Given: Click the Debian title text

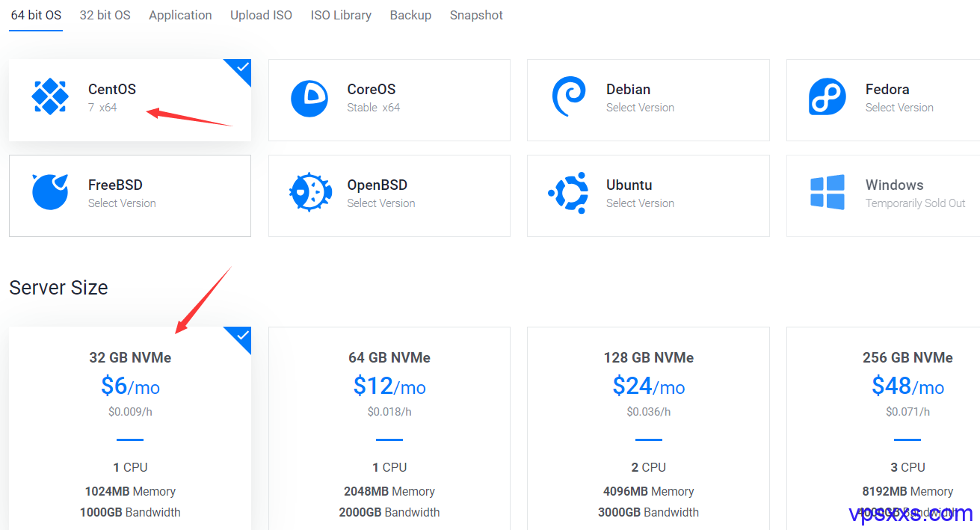Looking at the screenshot, I should pyautogui.click(x=628, y=90).
